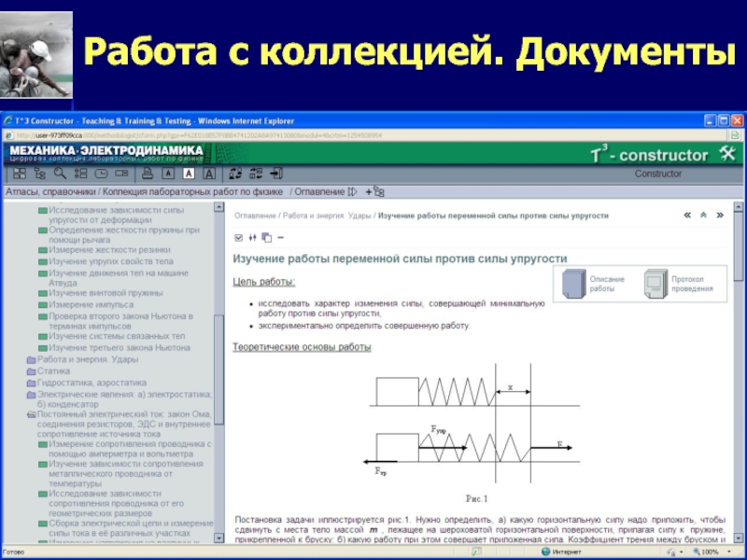Click the tree panel scroll-down arrow
Screen dimensions: 747x560
(x=219, y=539)
